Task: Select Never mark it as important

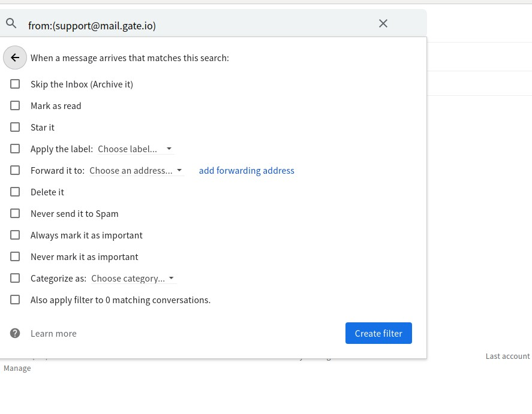Action: click(15, 257)
